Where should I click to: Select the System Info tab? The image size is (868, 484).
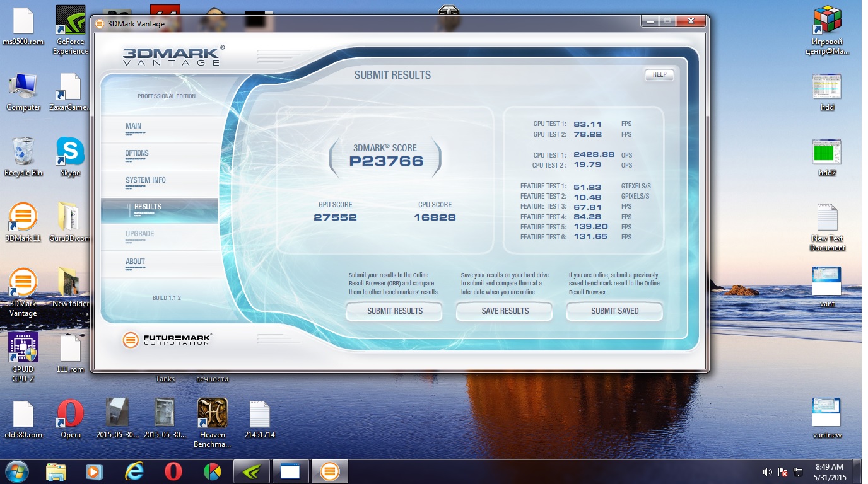(145, 181)
